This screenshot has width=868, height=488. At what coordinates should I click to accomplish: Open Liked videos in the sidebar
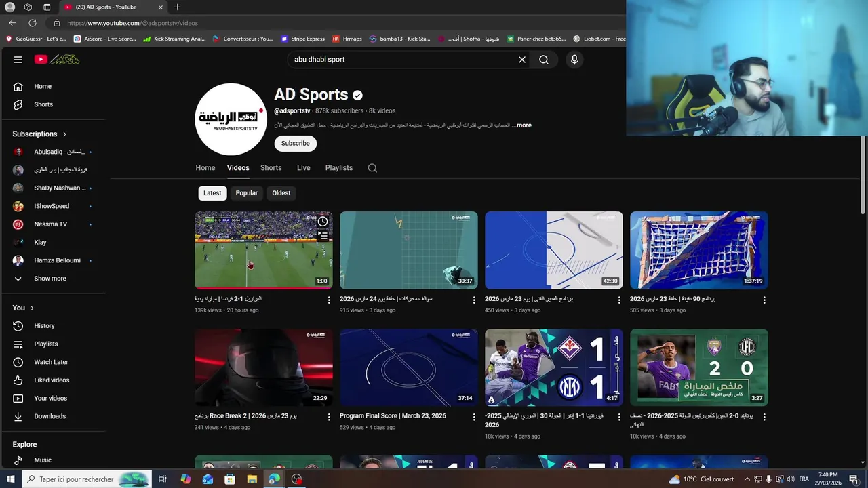[x=53, y=380]
